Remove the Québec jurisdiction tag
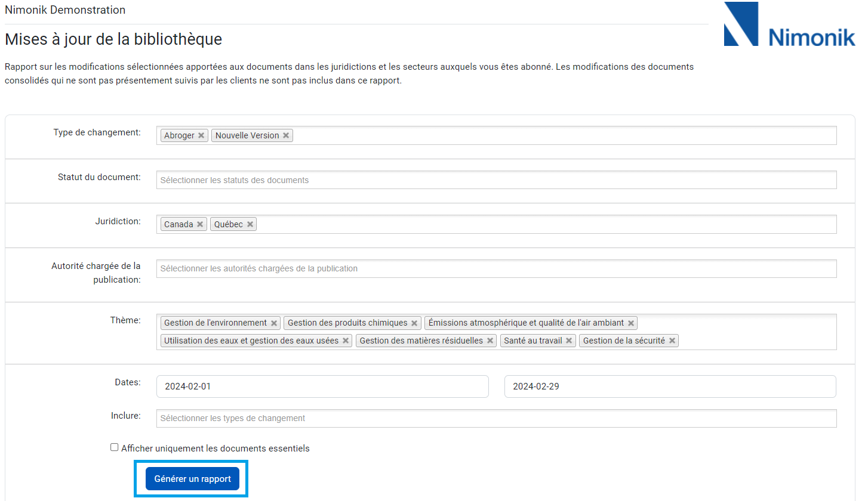868x501 pixels. coord(250,224)
